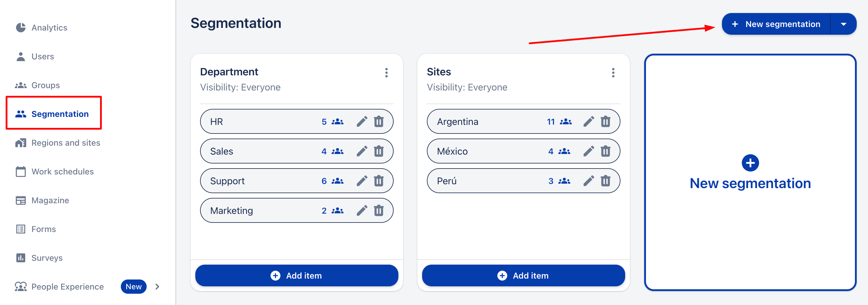Delete the México site item

point(606,151)
